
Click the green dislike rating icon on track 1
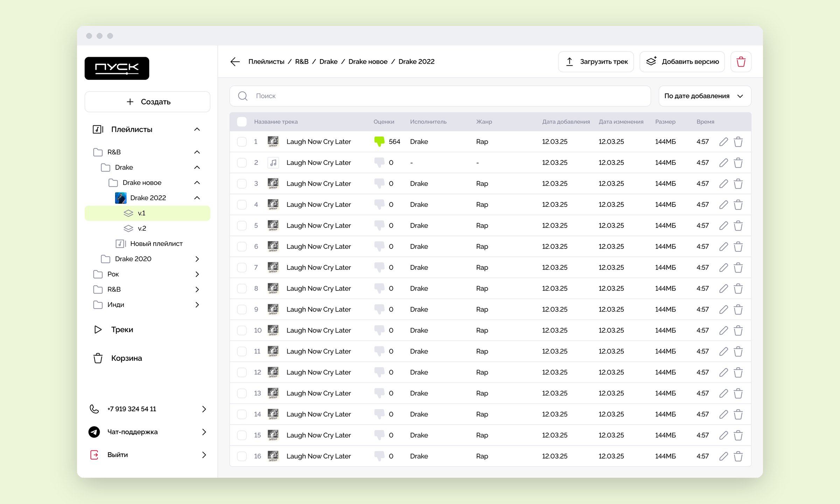tap(379, 142)
